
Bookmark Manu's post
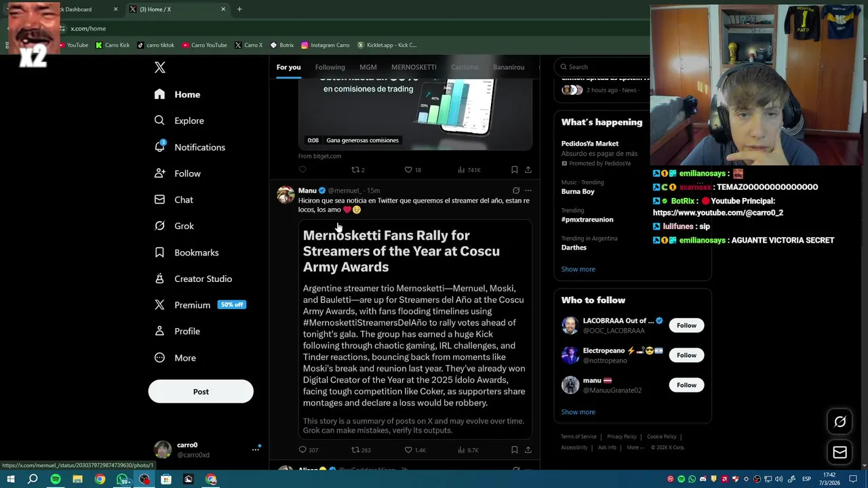(514, 450)
